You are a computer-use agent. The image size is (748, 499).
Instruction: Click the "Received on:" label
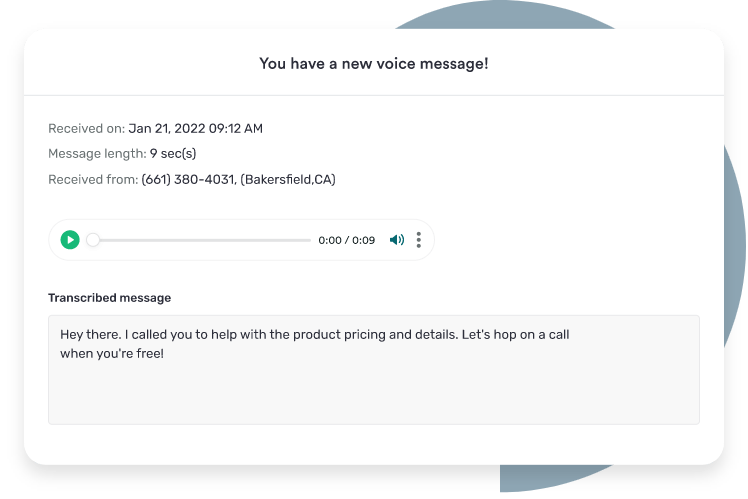click(86, 128)
